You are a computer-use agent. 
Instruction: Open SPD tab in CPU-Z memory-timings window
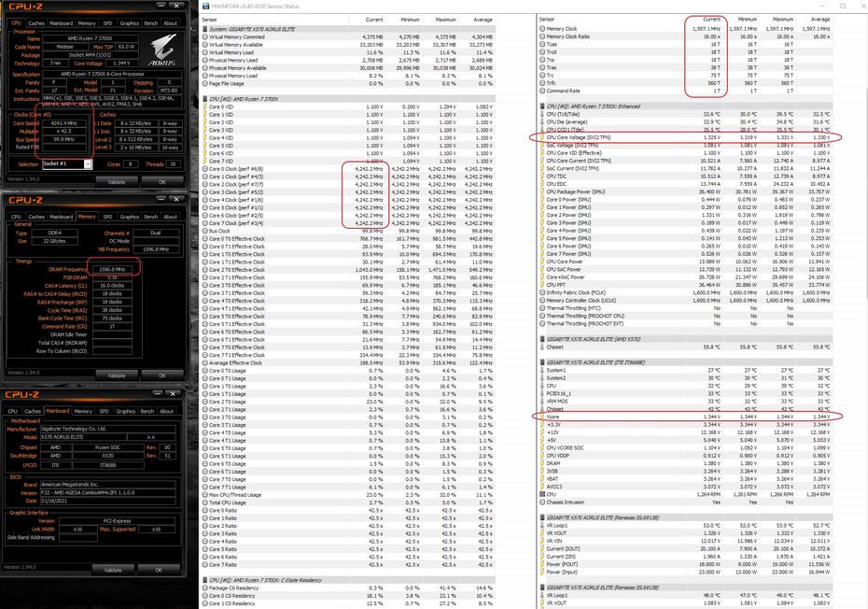tap(107, 217)
